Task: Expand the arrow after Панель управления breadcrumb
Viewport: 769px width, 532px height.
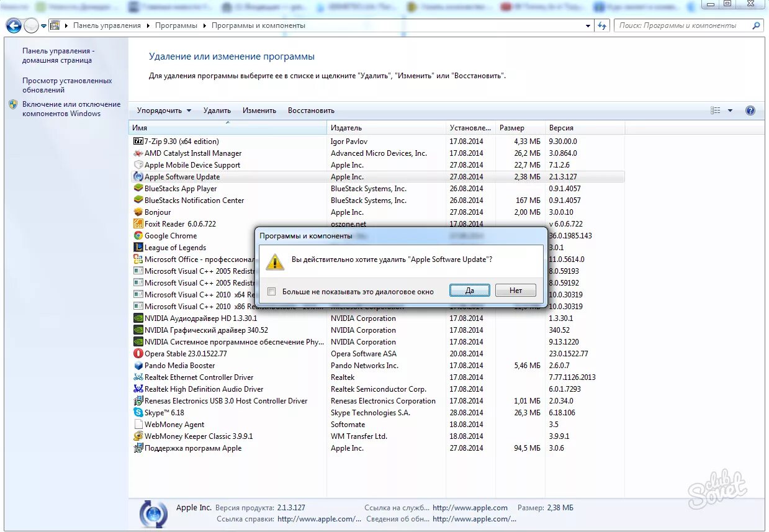Action: [148, 26]
